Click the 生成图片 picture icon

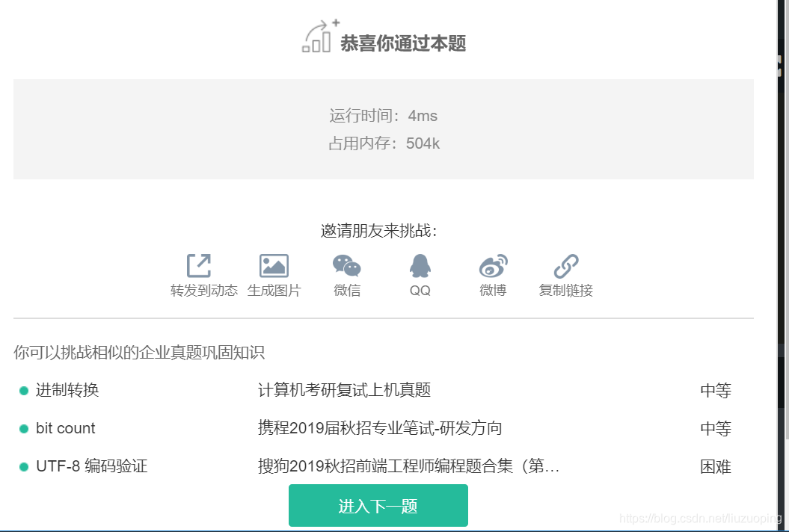pos(274,265)
